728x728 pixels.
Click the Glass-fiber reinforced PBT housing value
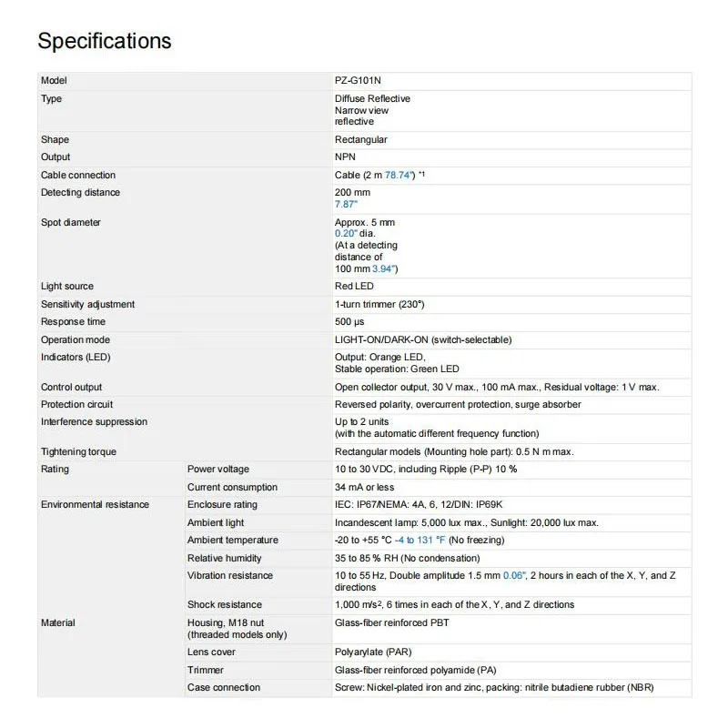point(392,622)
